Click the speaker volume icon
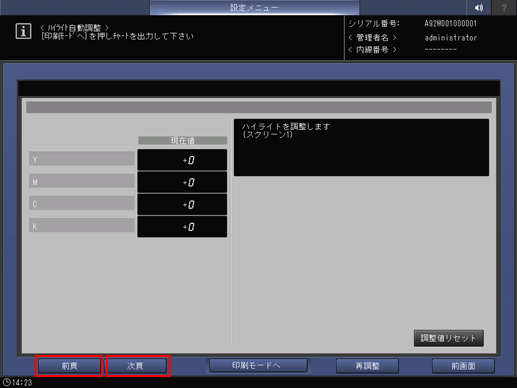Image resolution: width=517 pixels, height=388 pixels. [479, 7]
